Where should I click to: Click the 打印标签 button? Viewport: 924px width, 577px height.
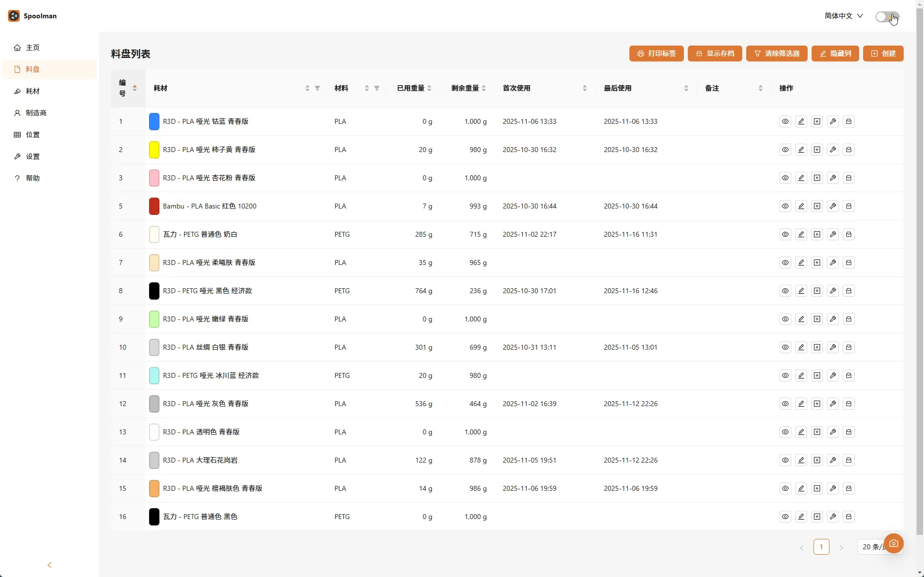[656, 53]
